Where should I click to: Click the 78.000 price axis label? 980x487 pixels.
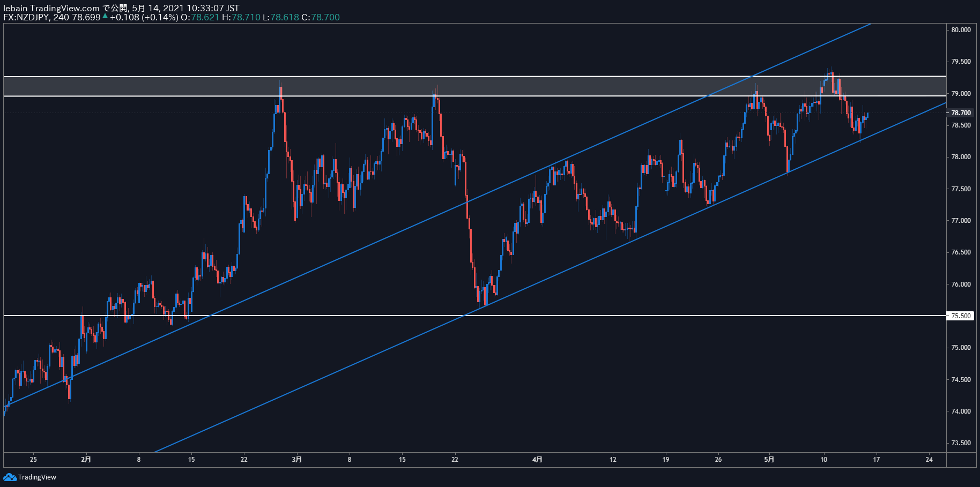tap(961, 157)
